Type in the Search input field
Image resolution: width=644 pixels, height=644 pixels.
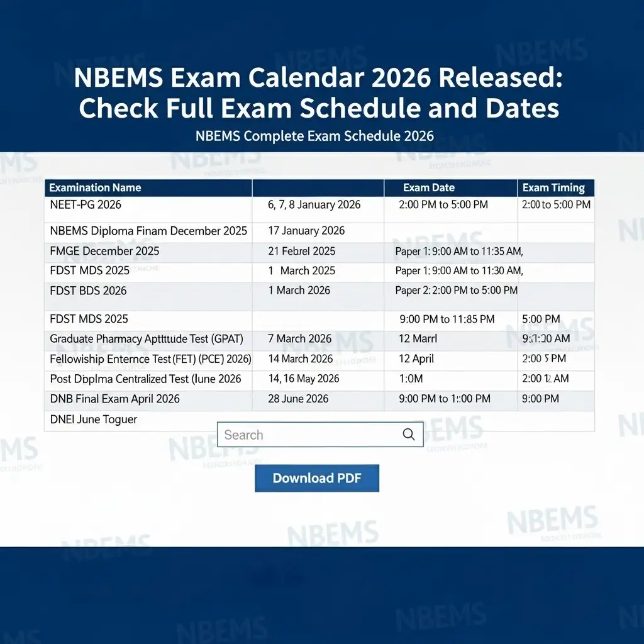coord(308,435)
